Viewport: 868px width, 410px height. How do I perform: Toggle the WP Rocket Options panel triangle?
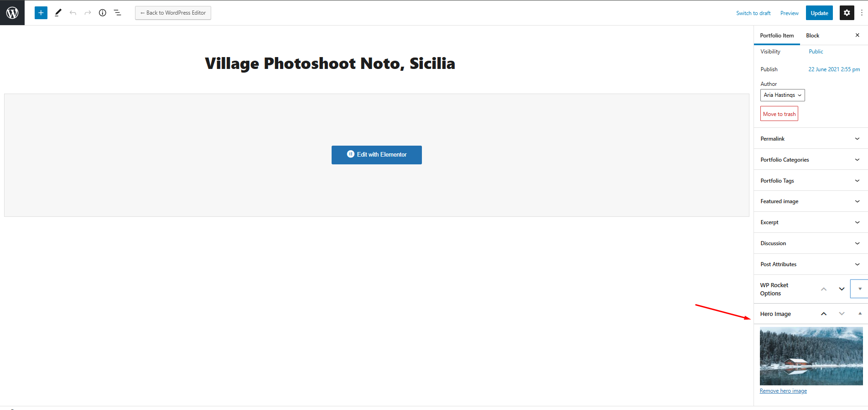(860, 289)
